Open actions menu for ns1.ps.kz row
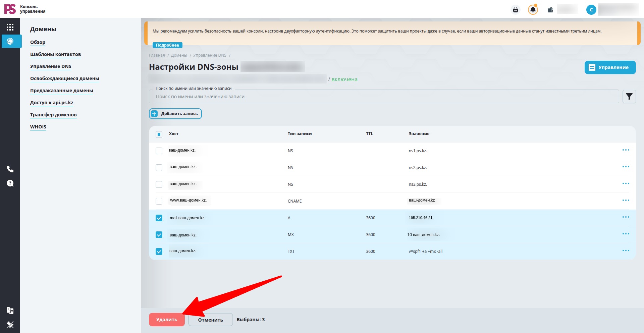Screen dimensions: 644x333 coord(626,150)
